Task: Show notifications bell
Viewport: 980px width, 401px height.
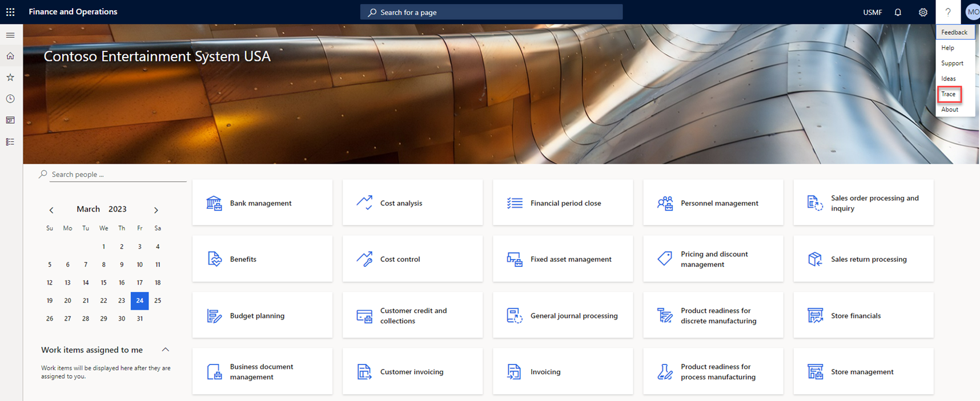Action: (x=898, y=12)
